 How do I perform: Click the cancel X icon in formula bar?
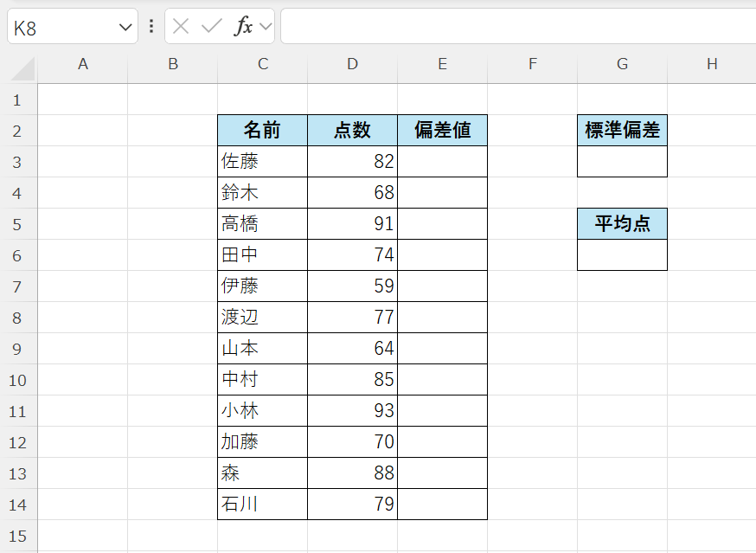[181, 26]
